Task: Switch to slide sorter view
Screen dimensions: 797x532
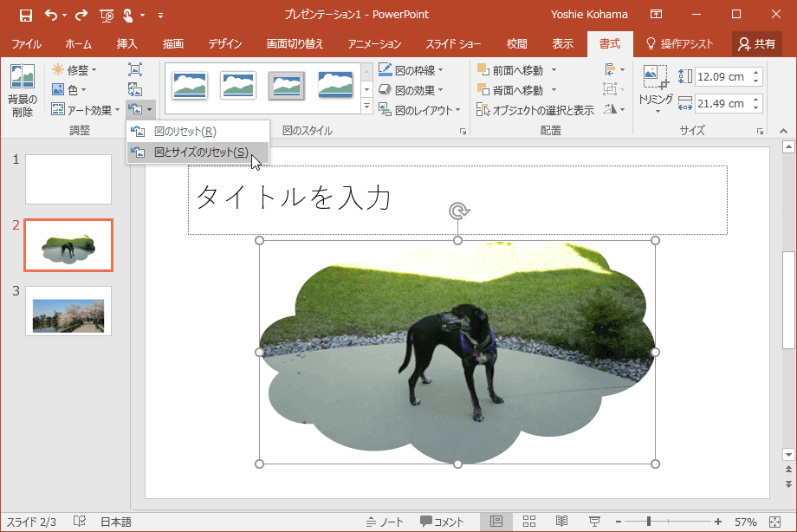Action: click(x=528, y=522)
